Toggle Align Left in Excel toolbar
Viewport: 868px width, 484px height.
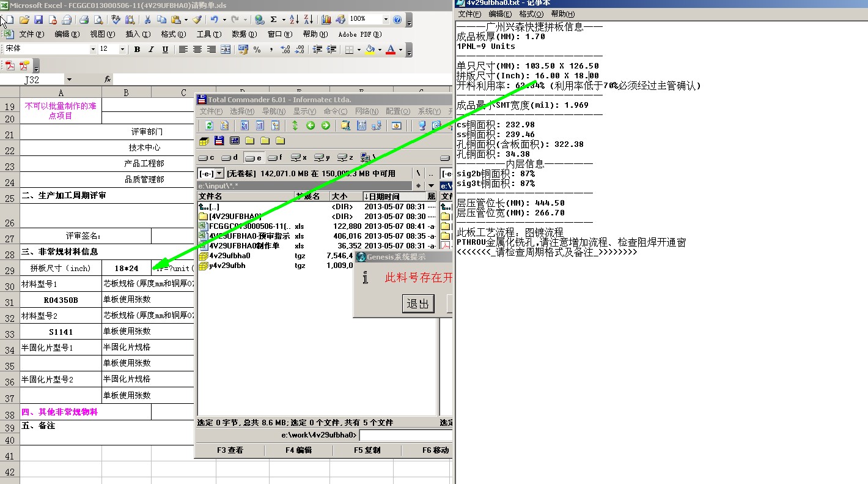[x=183, y=50]
